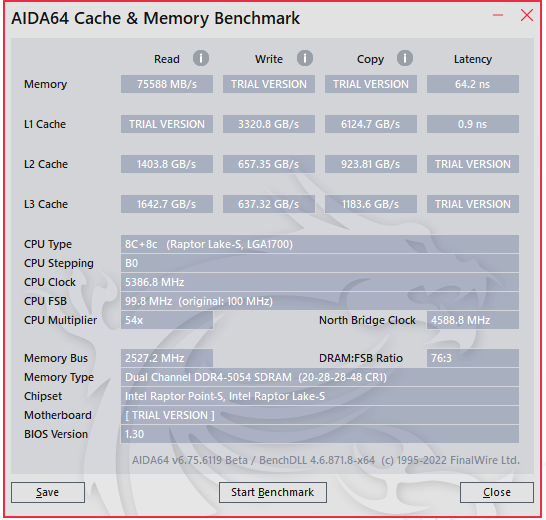
Task: Click the Close button at bottom right
Action: pyautogui.click(x=497, y=492)
